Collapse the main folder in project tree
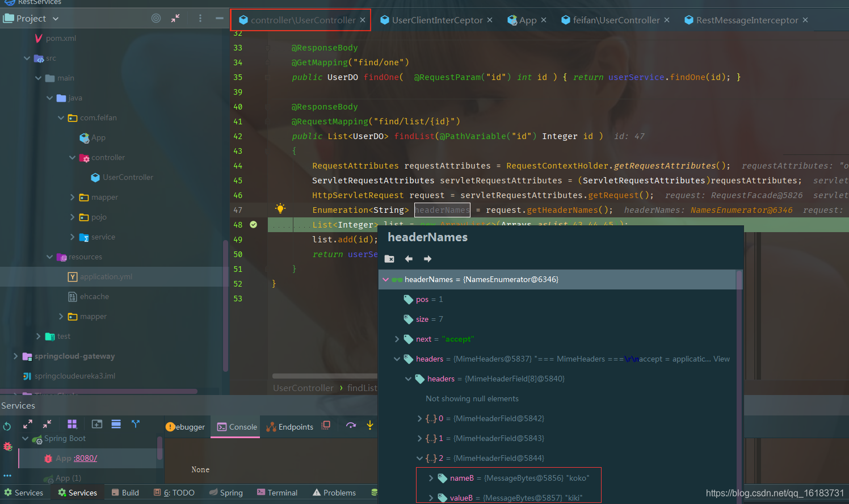 tap(38, 78)
